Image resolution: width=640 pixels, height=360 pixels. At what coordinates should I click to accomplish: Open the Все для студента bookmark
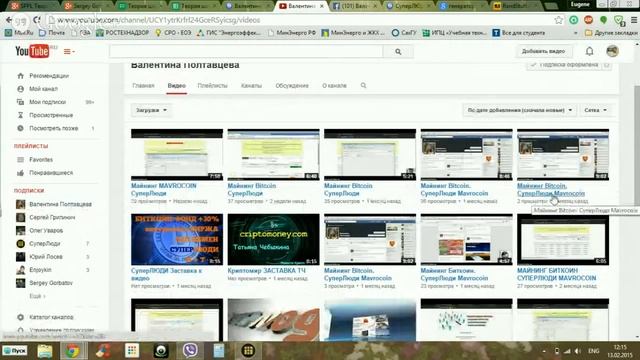[519, 33]
